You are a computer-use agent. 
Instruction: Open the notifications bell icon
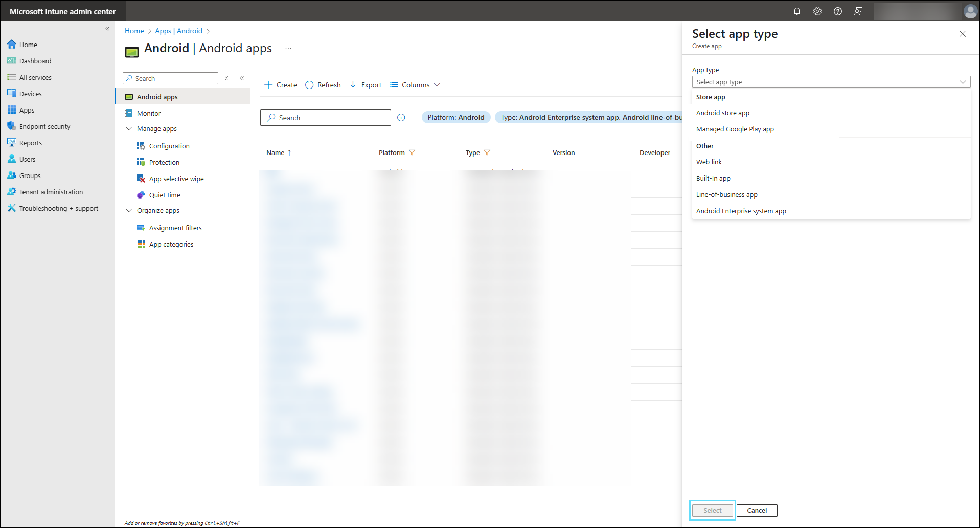pos(796,11)
